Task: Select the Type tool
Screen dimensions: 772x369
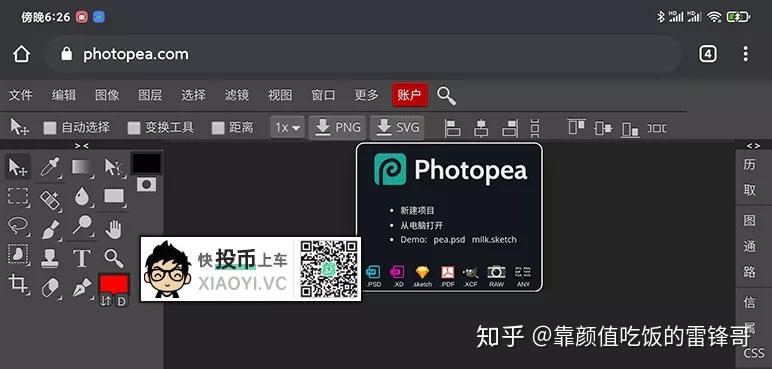Action: (x=82, y=258)
